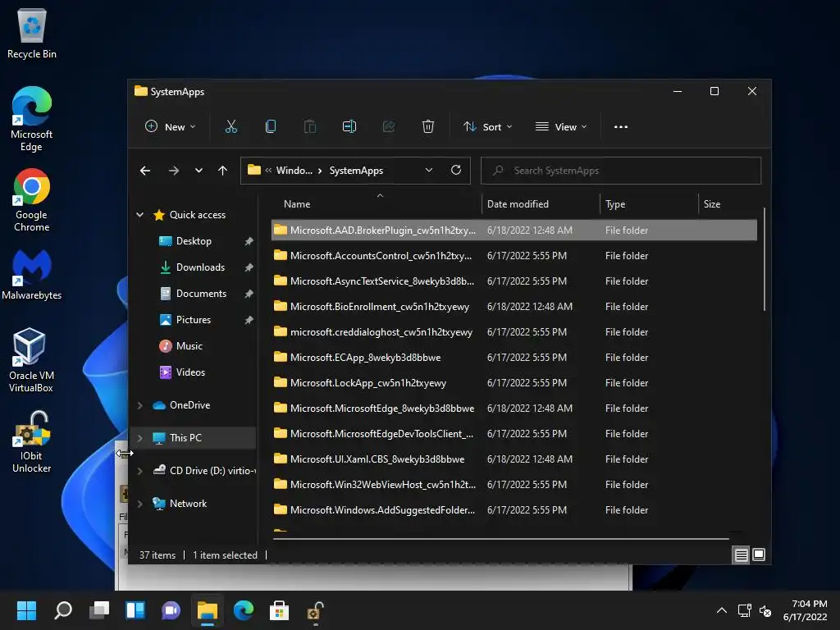Open Oracle VM VirtualBox desktop shortcut
The height and width of the screenshot is (630, 840).
tap(31, 361)
